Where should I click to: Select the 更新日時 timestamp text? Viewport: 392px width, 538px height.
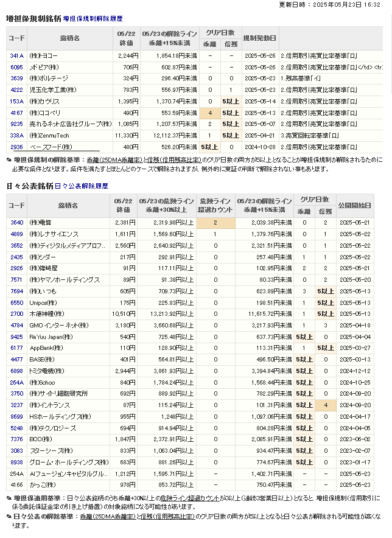(329, 5)
